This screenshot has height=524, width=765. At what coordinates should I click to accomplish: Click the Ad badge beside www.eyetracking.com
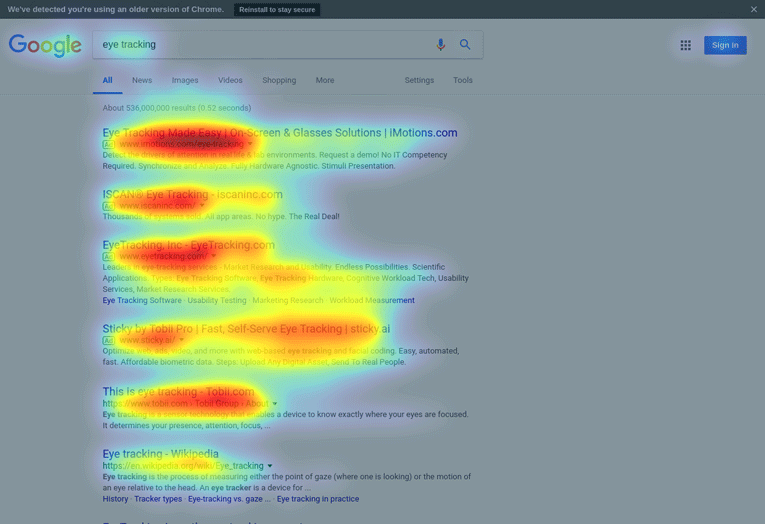click(x=108, y=257)
